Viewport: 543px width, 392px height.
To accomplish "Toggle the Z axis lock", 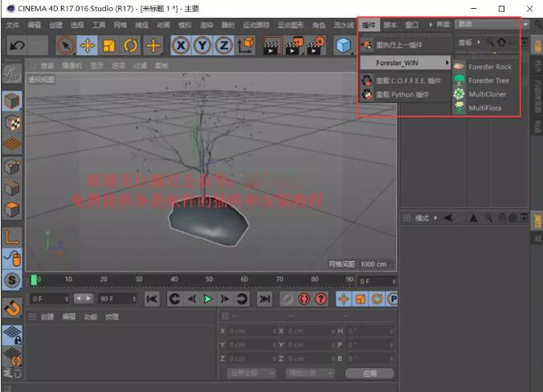I will coord(224,45).
